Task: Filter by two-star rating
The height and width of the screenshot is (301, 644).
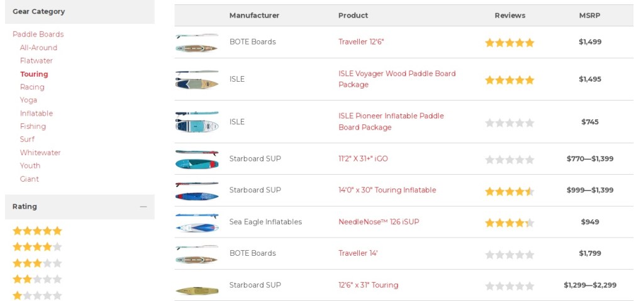Action: click(x=37, y=279)
